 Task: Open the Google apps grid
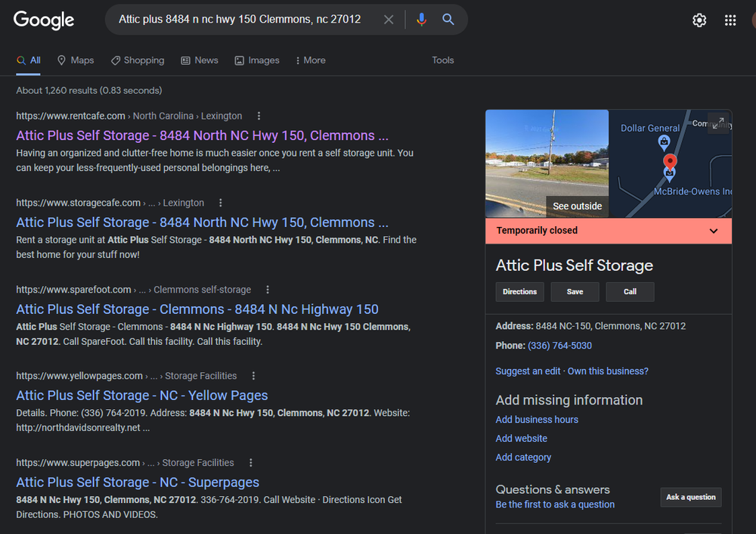coord(730,20)
